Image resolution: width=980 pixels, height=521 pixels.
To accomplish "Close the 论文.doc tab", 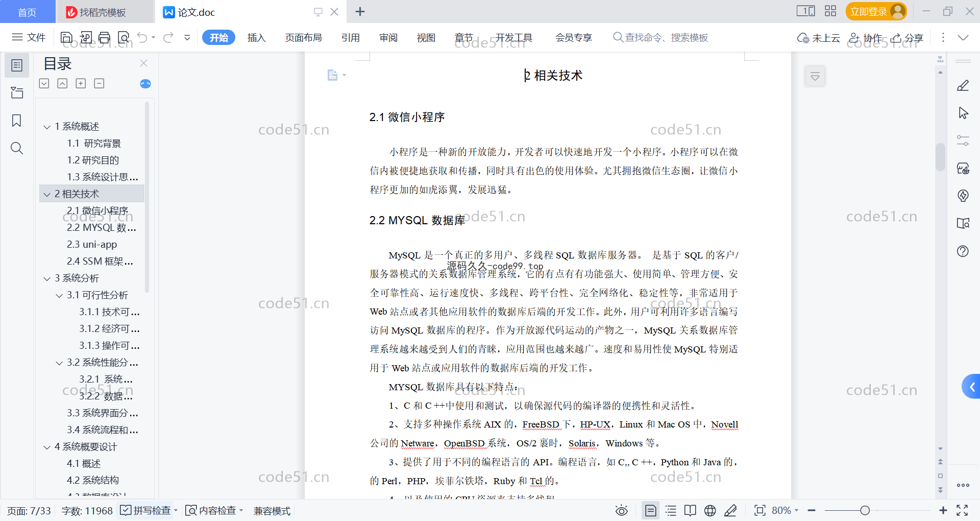I will click(334, 12).
